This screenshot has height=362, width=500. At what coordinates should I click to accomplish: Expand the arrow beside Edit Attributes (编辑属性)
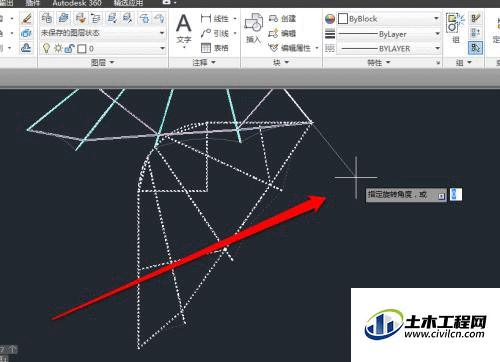(317, 48)
